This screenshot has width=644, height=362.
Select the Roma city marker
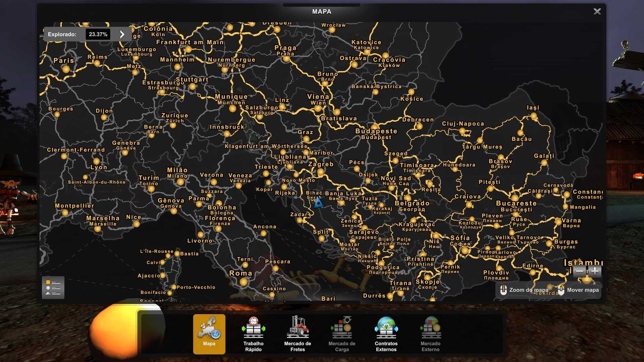point(244,282)
